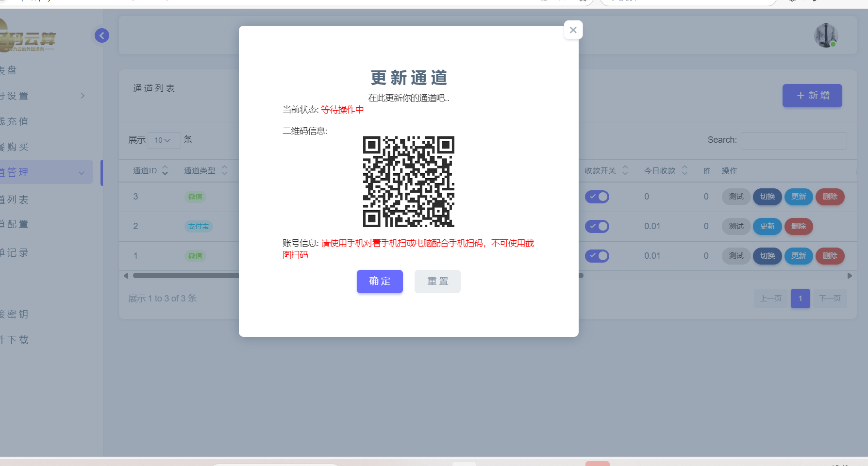Sort by 收款开关 column arrows
868x466 pixels.
[625, 170]
